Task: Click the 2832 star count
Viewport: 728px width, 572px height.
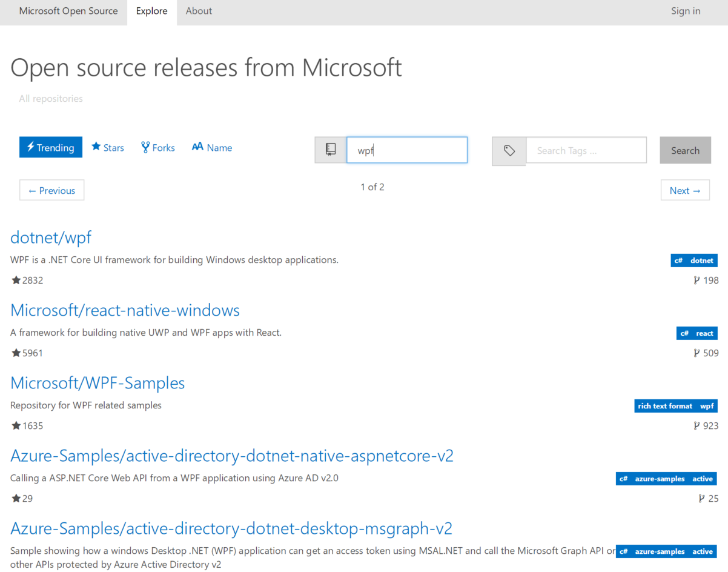Action: pyautogui.click(x=33, y=280)
